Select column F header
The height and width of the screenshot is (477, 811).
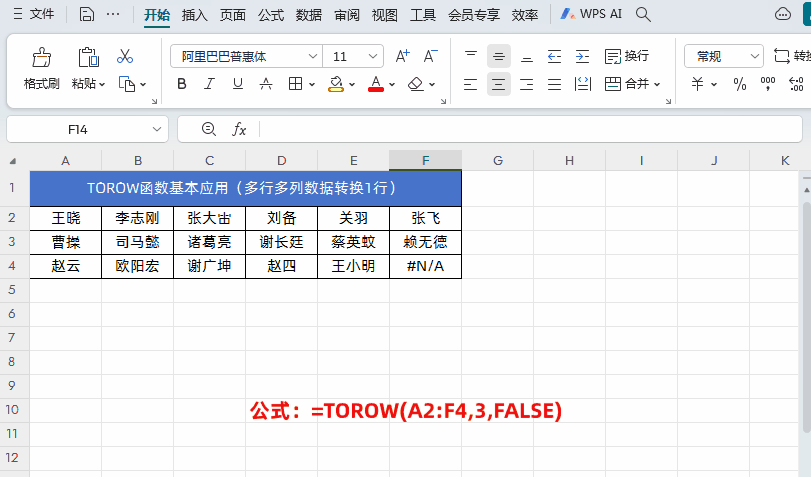point(425,160)
